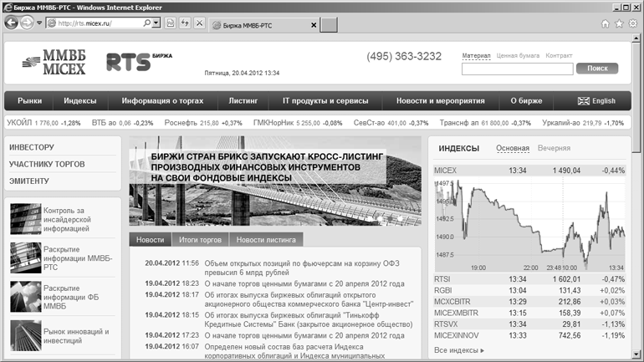Open the browser Tools gear icon
The image size is (644, 362).
634,23
